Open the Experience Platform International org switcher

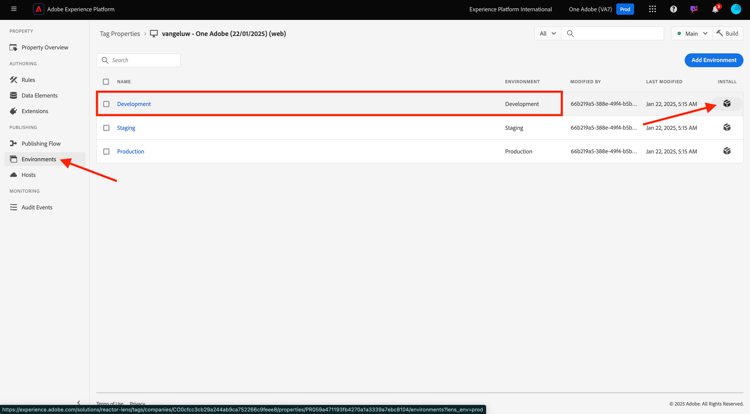tap(510, 9)
